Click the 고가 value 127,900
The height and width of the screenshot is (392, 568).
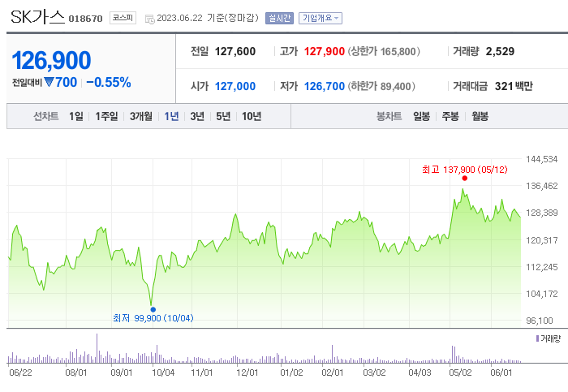pyautogui.click(x=325, y=51)
